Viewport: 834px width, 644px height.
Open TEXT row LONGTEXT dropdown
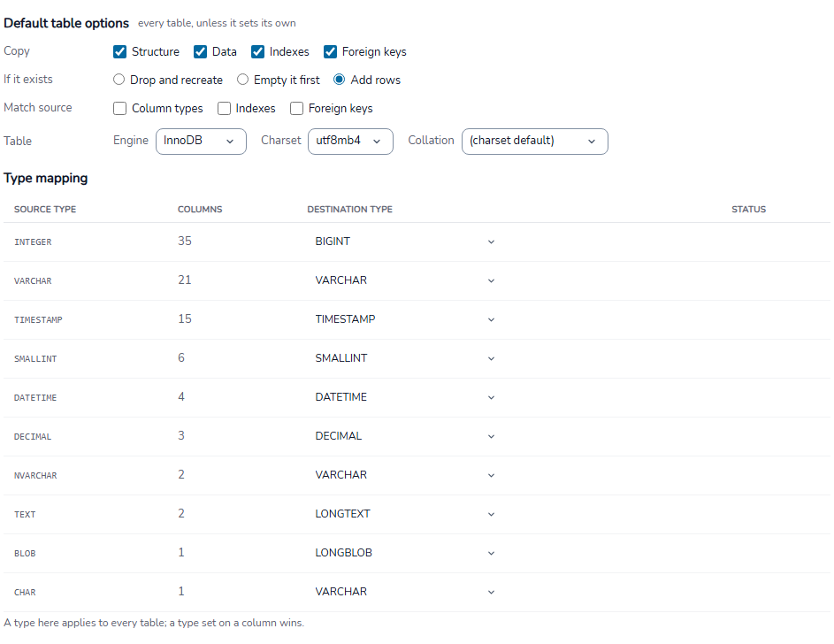405,514
